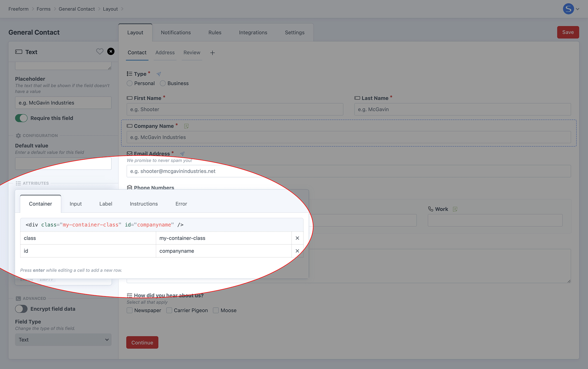Open the Field Type dropdown showing 'Text'
This screenshot has width=588, height=369.
[63, 340]
